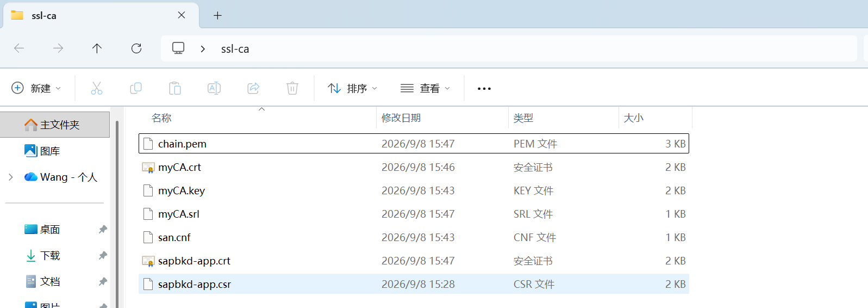The height and width of the screenshot is (308, 868).
Task: Open the three-dots more options menu
Action: 484,88
